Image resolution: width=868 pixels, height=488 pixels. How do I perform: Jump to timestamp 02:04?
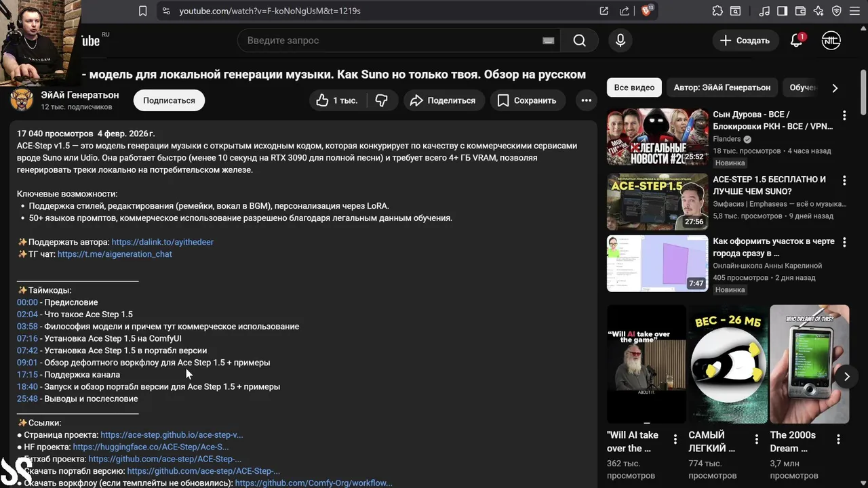coord(27,314)
